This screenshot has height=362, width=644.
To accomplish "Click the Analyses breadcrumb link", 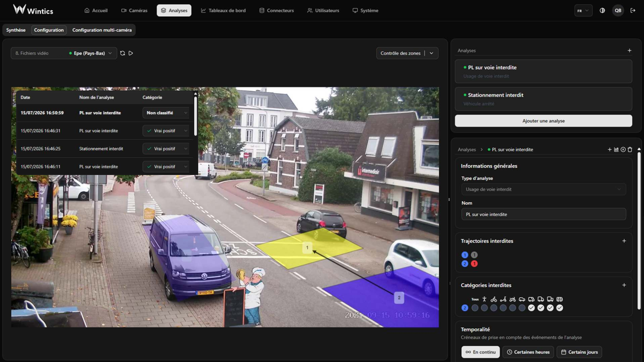I will point(467,149).
